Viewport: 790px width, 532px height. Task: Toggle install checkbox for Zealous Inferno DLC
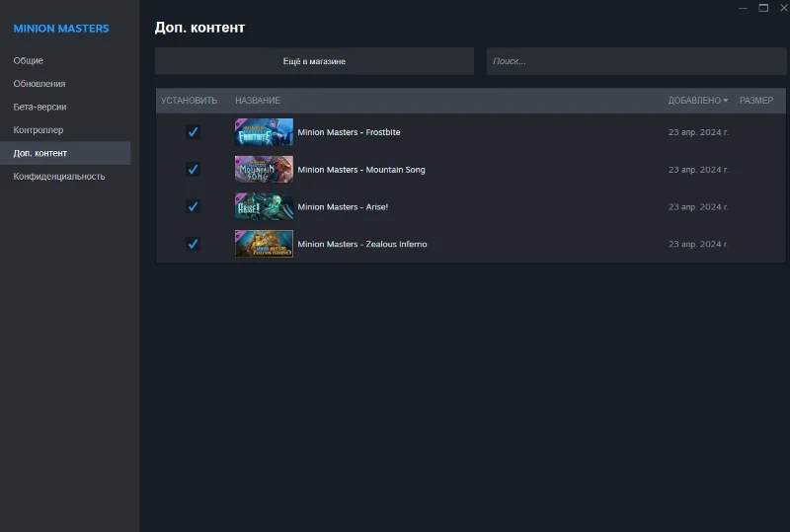point(193,244)
